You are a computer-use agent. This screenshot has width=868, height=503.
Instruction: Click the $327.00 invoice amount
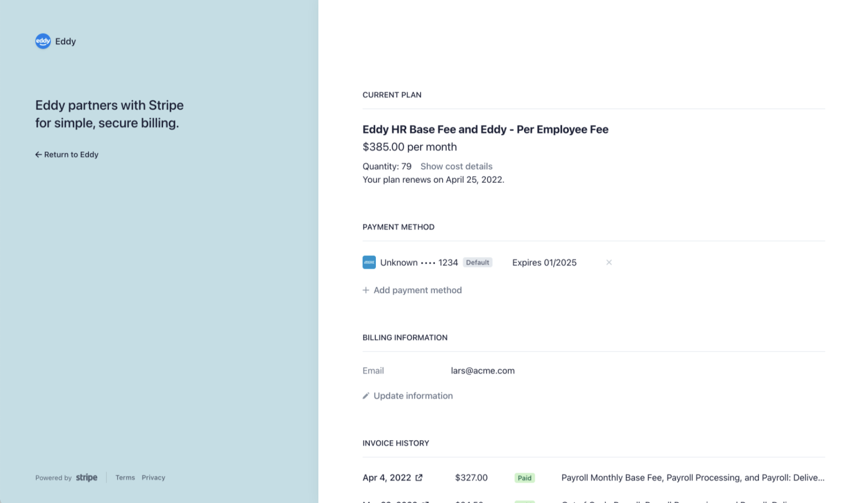pos(471,478)
